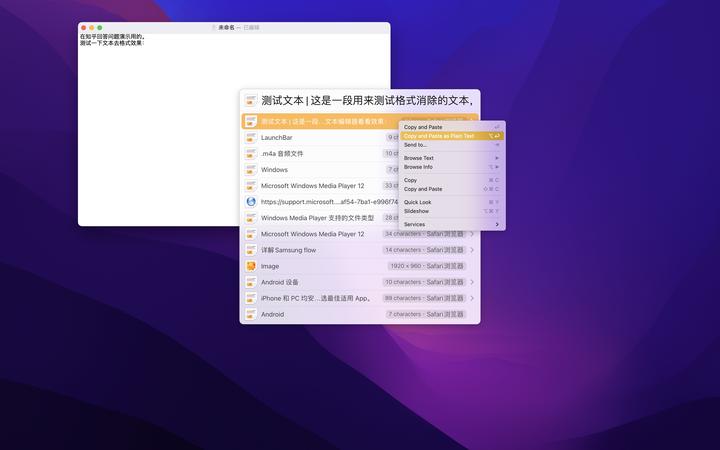This screenshot has width=720, height=450.
Task: Choose Copy with the ⌘C shortcut
Action: tap(452, 180)
